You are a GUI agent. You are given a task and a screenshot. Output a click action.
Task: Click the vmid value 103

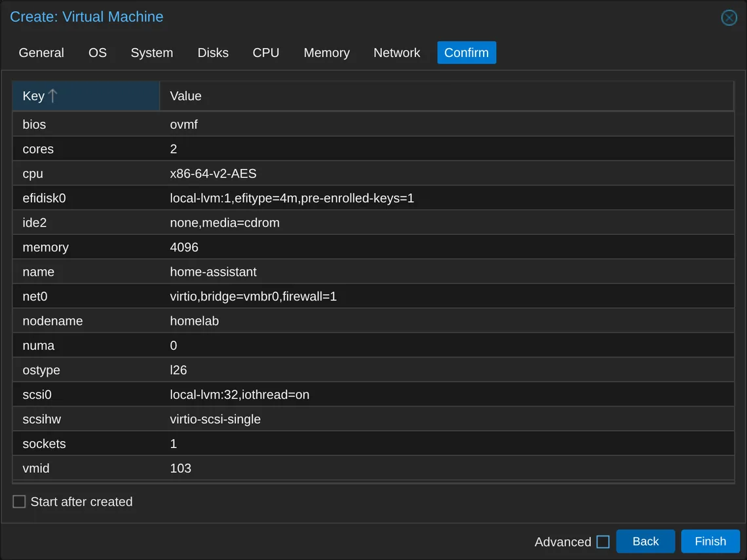[446, 468]
